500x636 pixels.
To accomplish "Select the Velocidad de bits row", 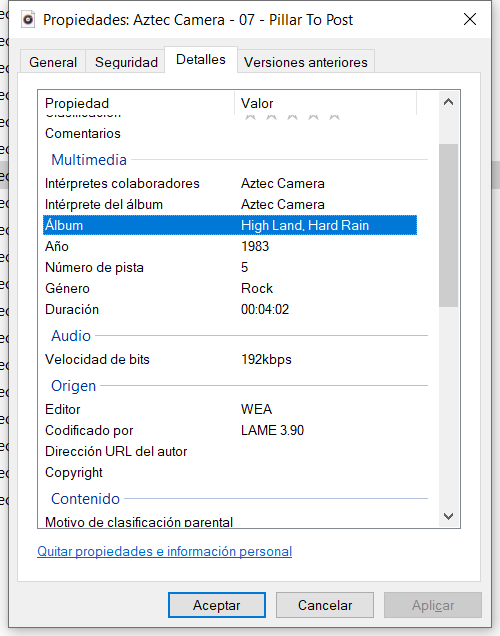I will tap(230, 359).
